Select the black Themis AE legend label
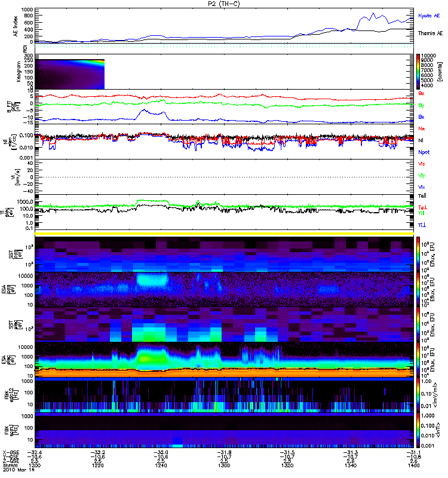This screenshot has height=478, width=448. tap(430, 33)
